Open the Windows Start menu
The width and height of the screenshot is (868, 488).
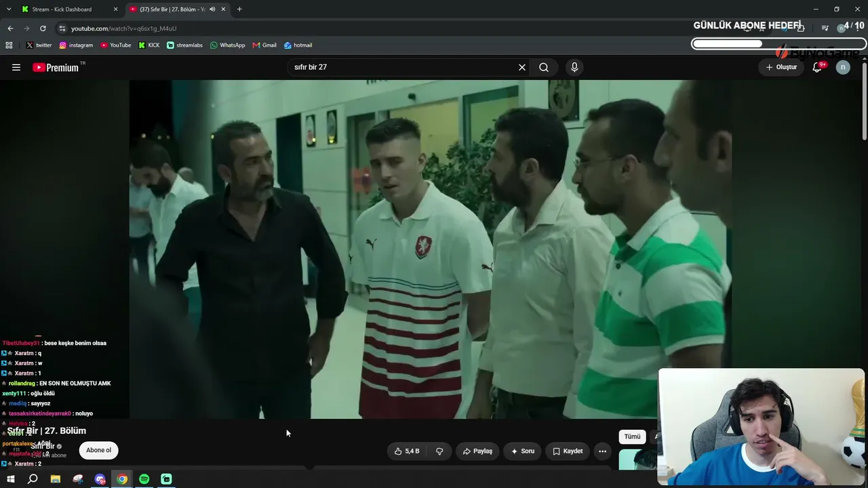click(x=10, y=479)
